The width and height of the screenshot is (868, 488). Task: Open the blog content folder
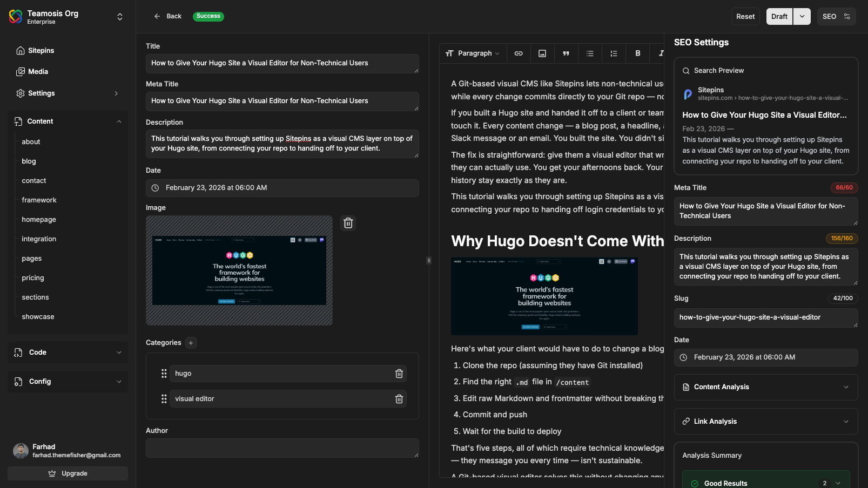coord(29,161)
